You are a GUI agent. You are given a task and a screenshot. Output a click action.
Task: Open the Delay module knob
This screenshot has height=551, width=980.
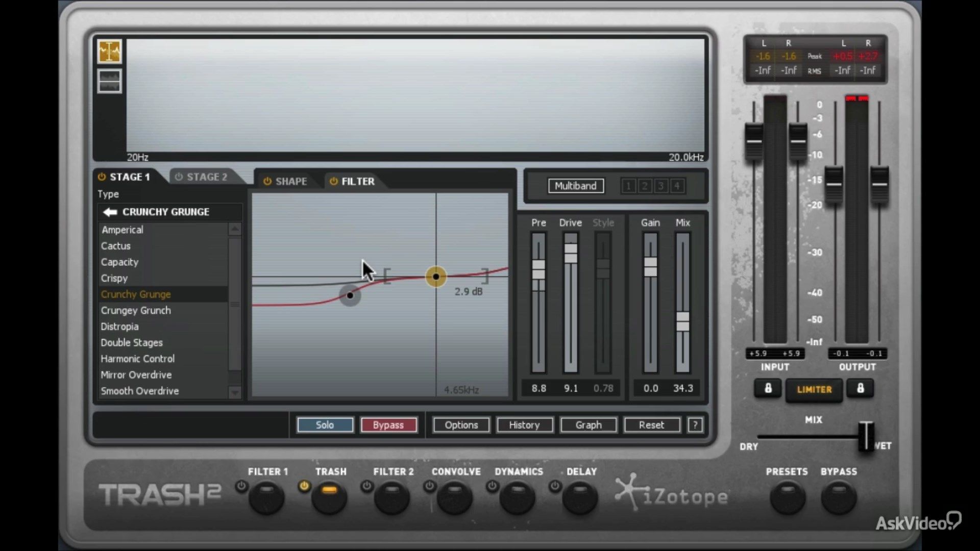click(580, 498)
